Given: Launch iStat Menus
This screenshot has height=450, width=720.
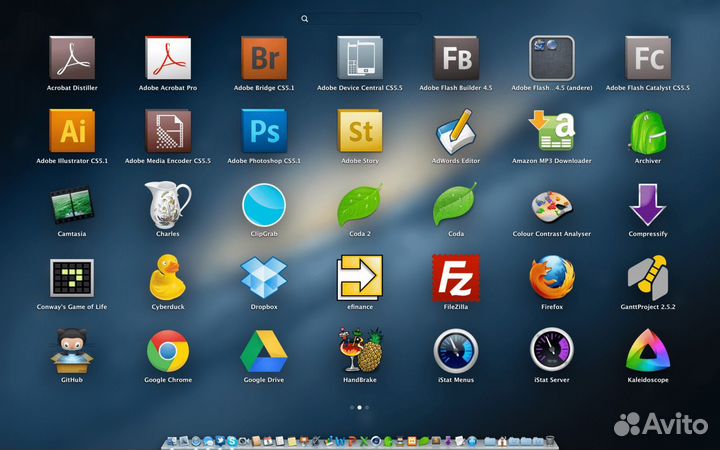Looking at the screenshot, I should 456,351.
